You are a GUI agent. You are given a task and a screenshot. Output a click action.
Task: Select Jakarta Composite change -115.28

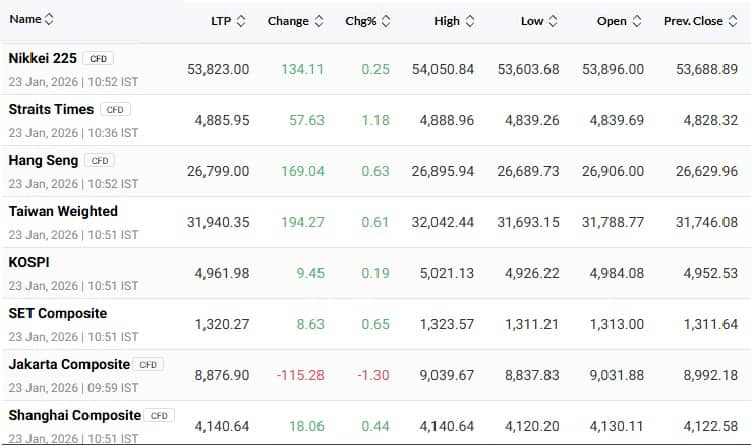(x=301, y=375)
